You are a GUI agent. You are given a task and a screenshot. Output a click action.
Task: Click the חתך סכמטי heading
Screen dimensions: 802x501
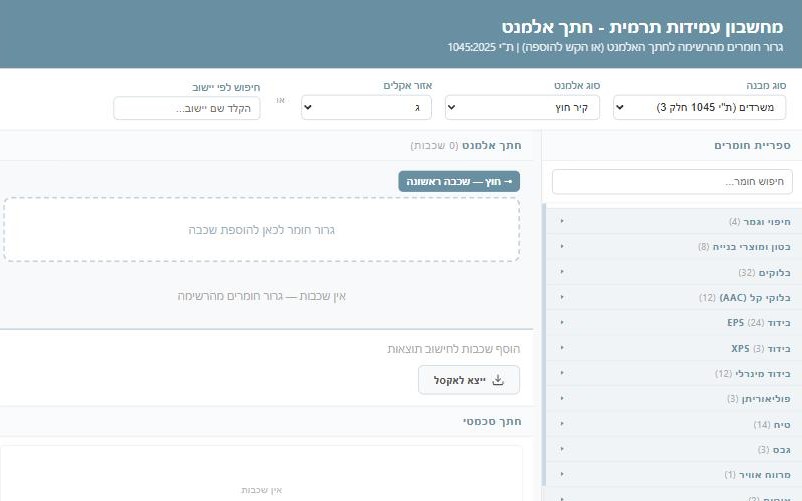pos(492,421)
